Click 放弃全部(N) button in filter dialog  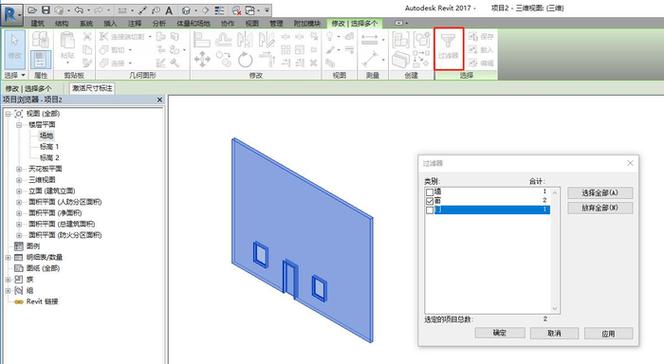pyautogui.click(x=600, y=208)
